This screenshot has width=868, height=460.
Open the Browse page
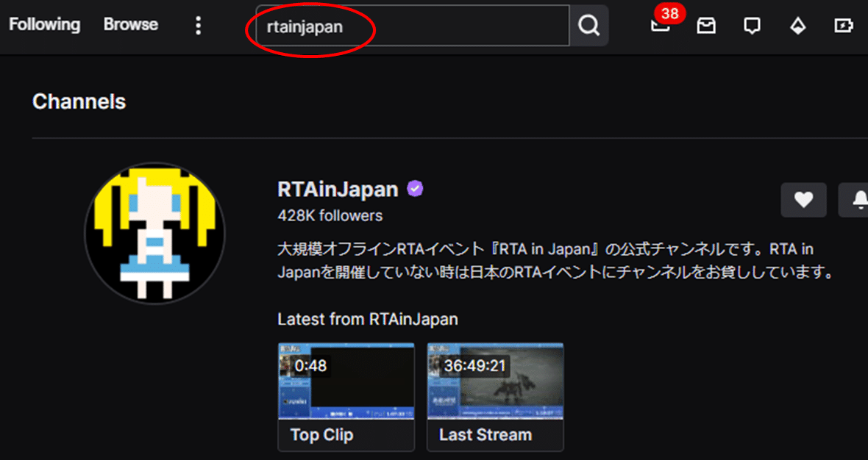point(131,25)
